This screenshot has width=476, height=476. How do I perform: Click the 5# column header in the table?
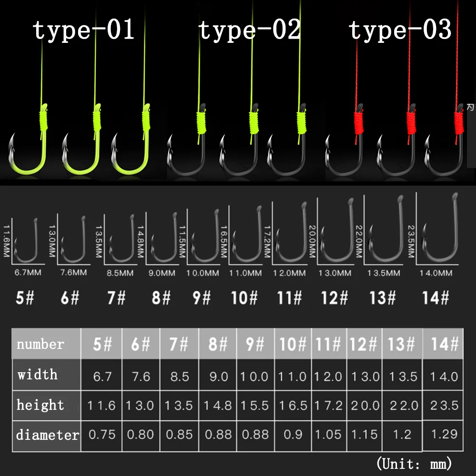tap(102, 344)
